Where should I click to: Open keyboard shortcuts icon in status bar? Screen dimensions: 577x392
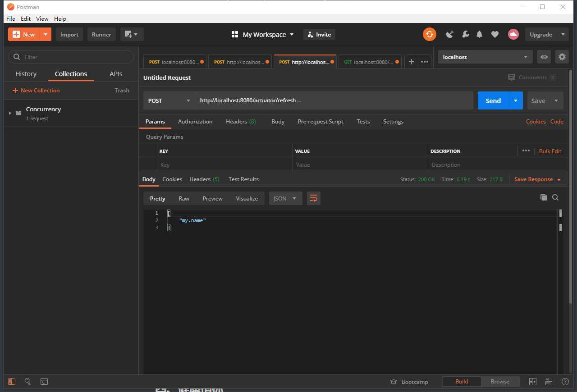coord(549,382)
